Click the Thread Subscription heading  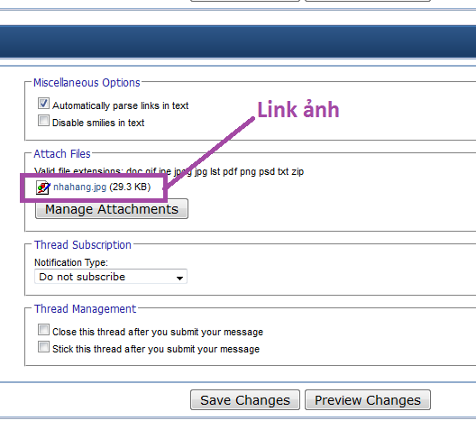(x=83, y=244)
